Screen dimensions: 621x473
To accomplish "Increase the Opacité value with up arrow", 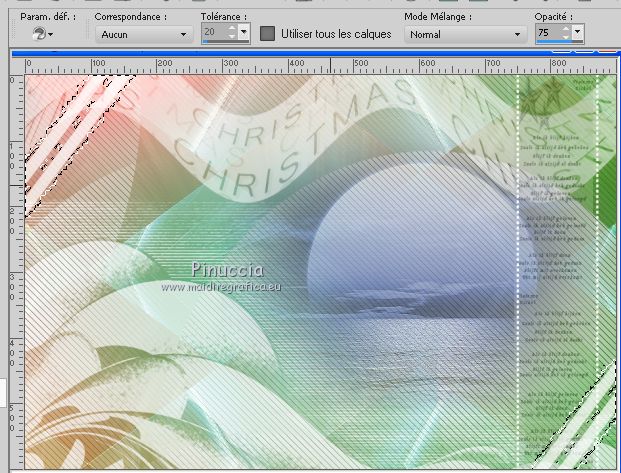I will (566, 28).
